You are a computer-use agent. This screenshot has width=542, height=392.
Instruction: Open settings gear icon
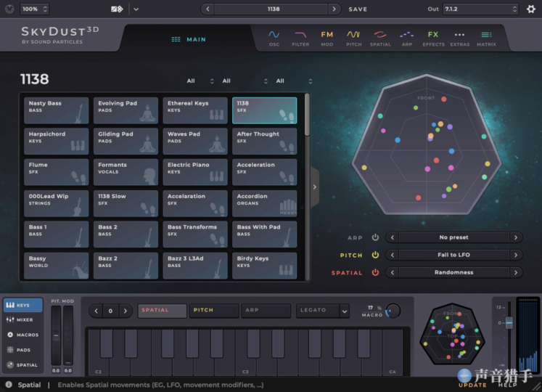point(531,9)
